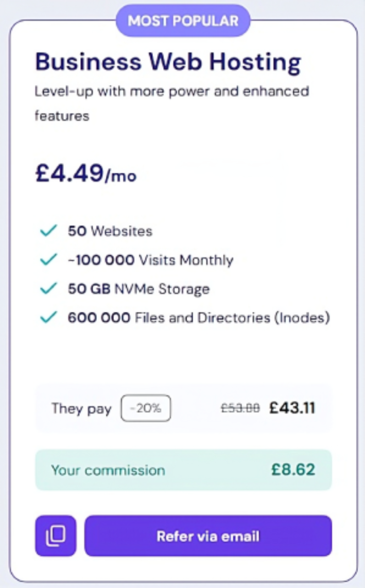Click the checkmark beside 50 Websites
The height and width of the screenshot is (588, 365).
coord(48,231)
